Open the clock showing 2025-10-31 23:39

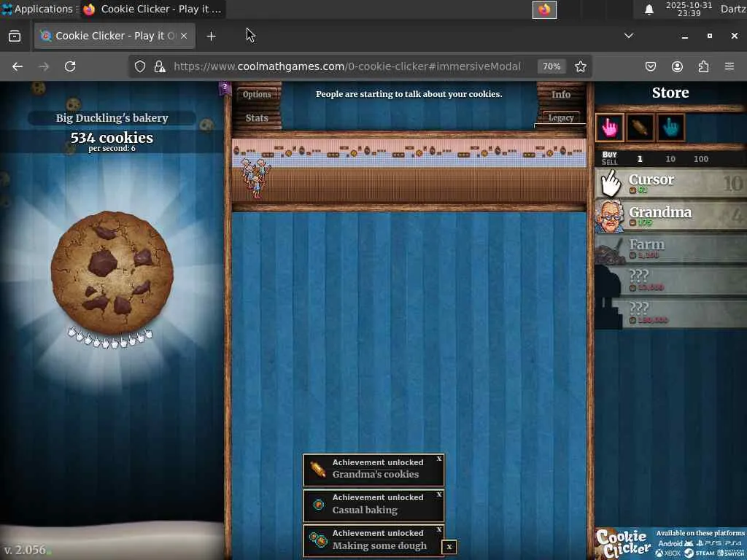(689, 9)
